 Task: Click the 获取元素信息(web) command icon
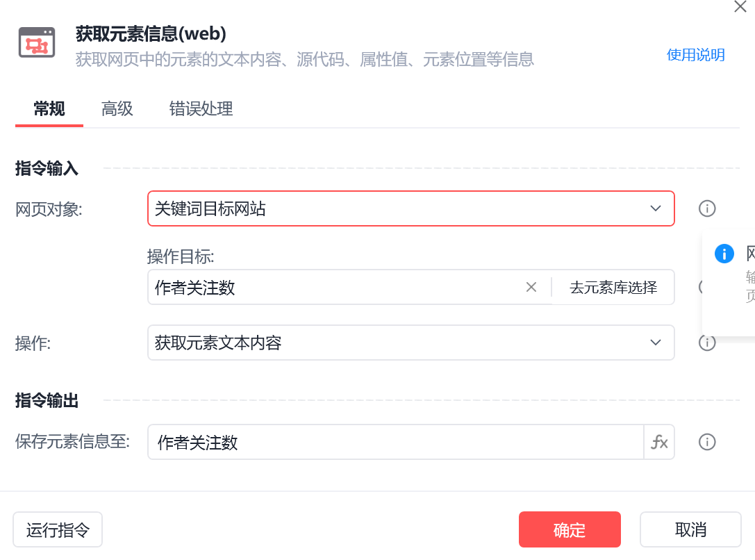tap(37, 43)
